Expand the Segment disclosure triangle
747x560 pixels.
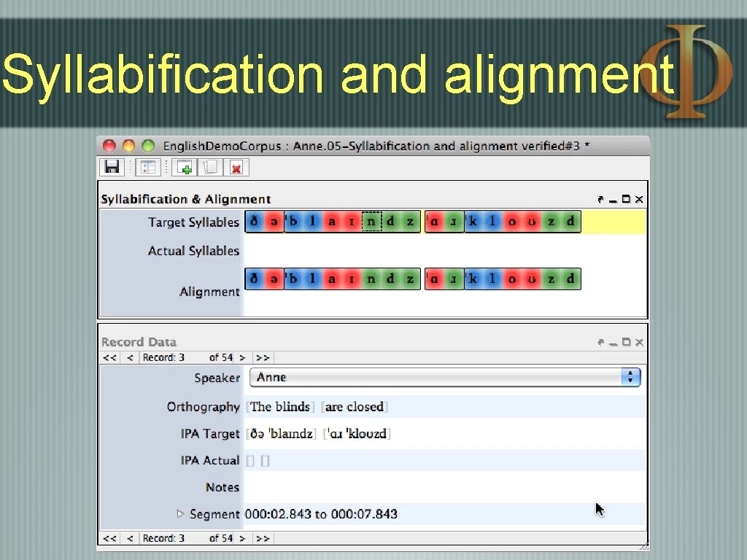(x=180, y=514)
